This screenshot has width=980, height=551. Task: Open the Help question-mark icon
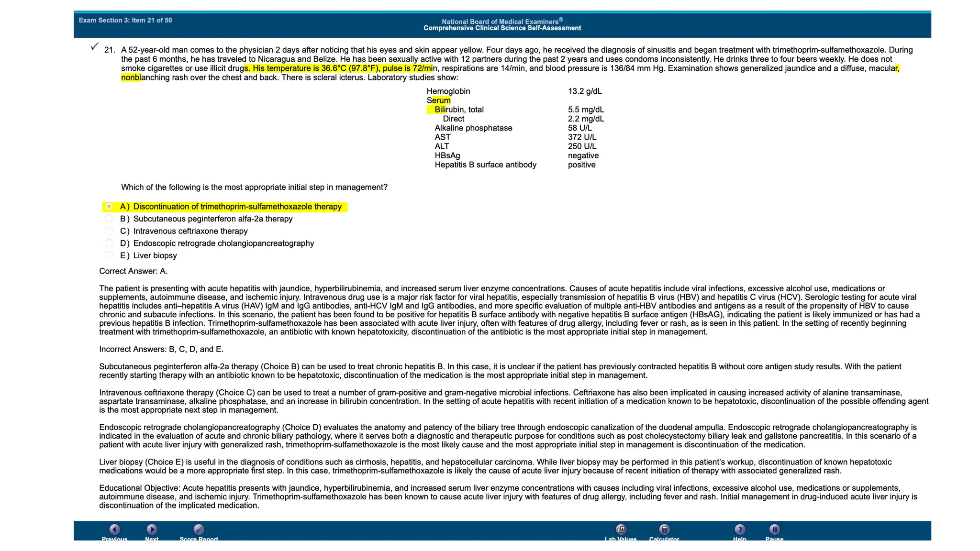[x=740, y=529]
